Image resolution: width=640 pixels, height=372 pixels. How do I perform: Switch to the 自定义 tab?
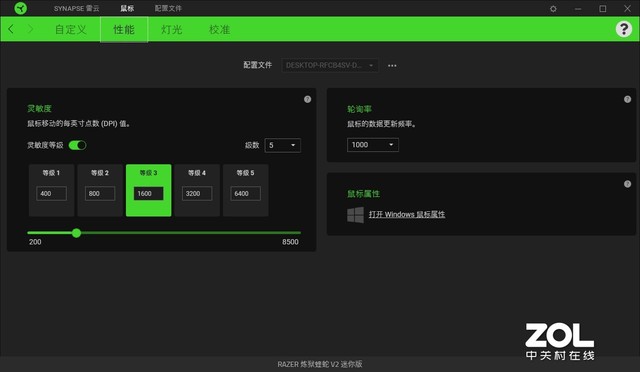click(x=71, y=29)
